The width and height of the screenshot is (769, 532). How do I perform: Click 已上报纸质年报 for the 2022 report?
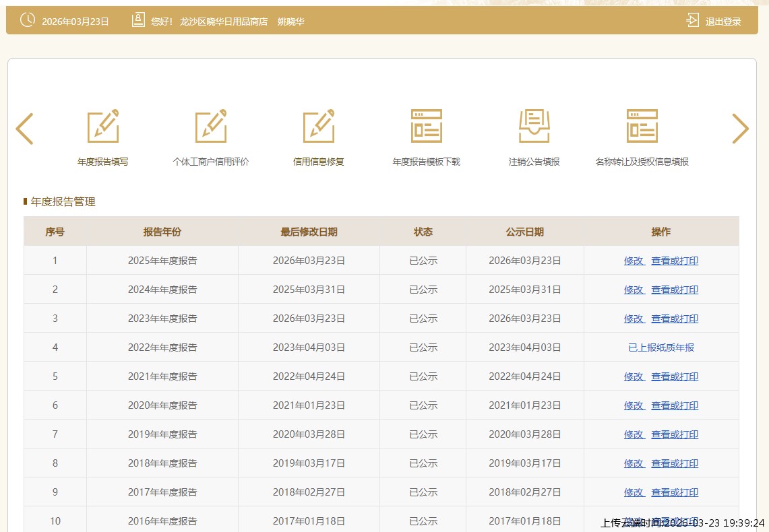click(x=660, y=347)
